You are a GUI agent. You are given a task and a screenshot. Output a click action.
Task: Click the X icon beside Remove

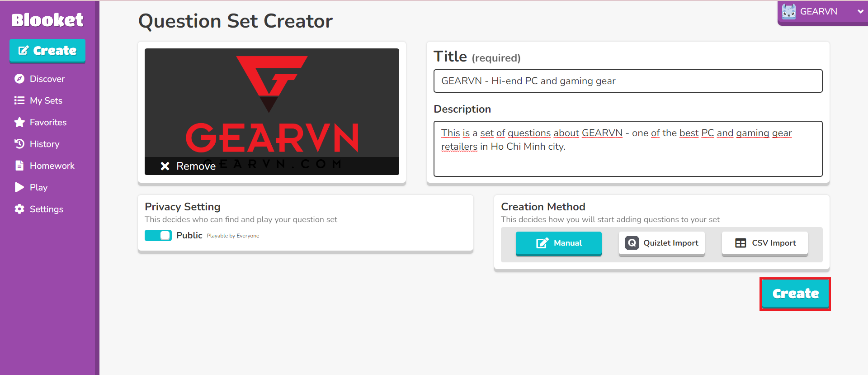(165, 166)
